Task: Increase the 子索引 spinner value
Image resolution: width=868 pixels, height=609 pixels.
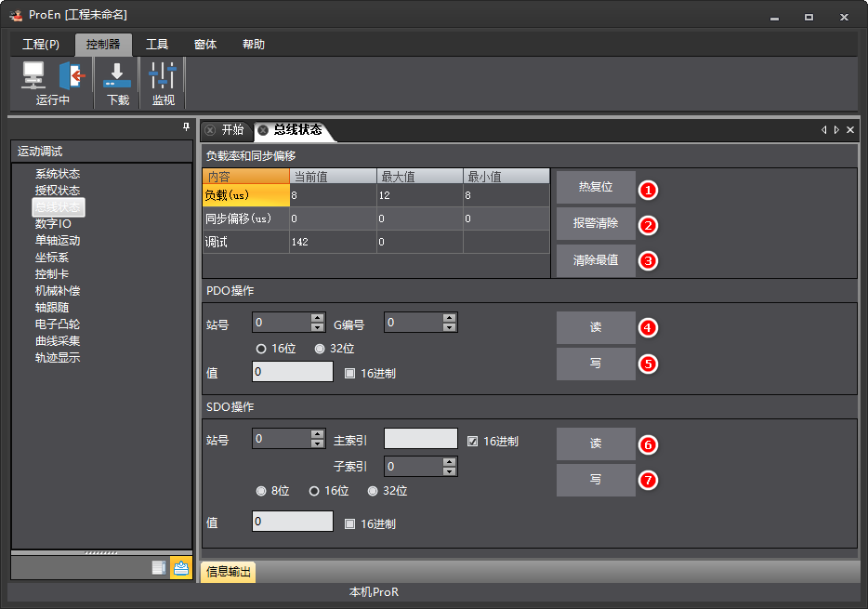Action: tap(450, 462)
